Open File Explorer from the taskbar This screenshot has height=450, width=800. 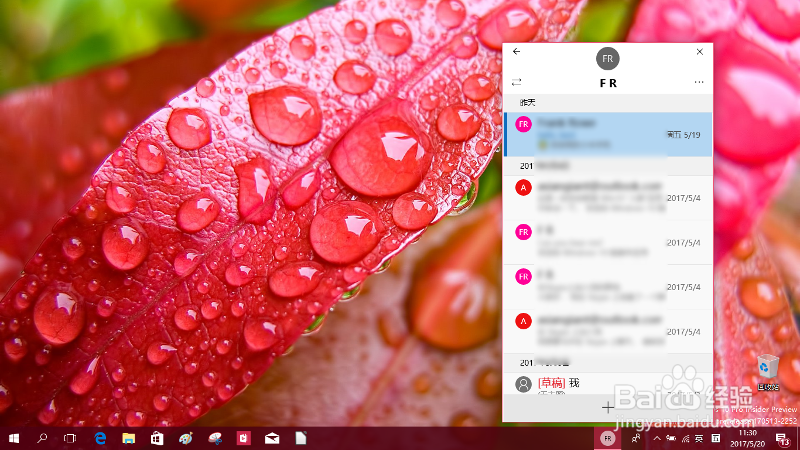(129, 438)
